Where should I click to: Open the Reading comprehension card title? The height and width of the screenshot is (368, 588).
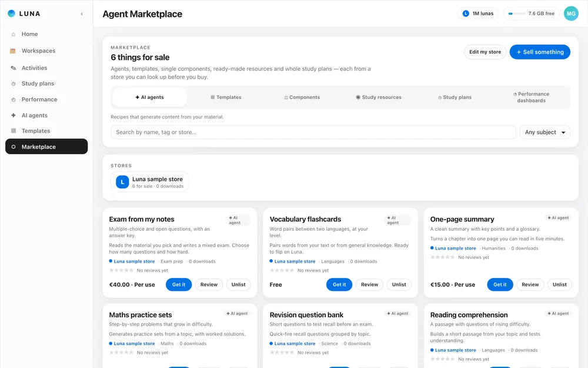coord(469,315)
